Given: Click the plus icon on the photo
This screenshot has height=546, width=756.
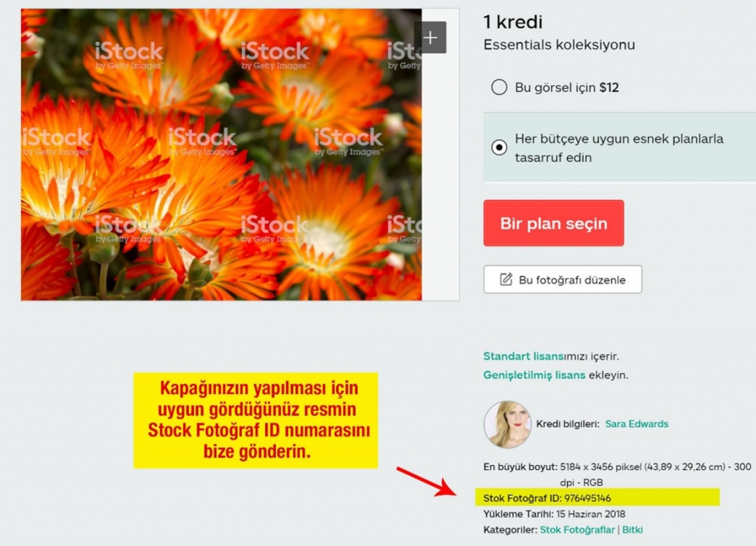Looking at the screenshot, I should pos(430,38).
